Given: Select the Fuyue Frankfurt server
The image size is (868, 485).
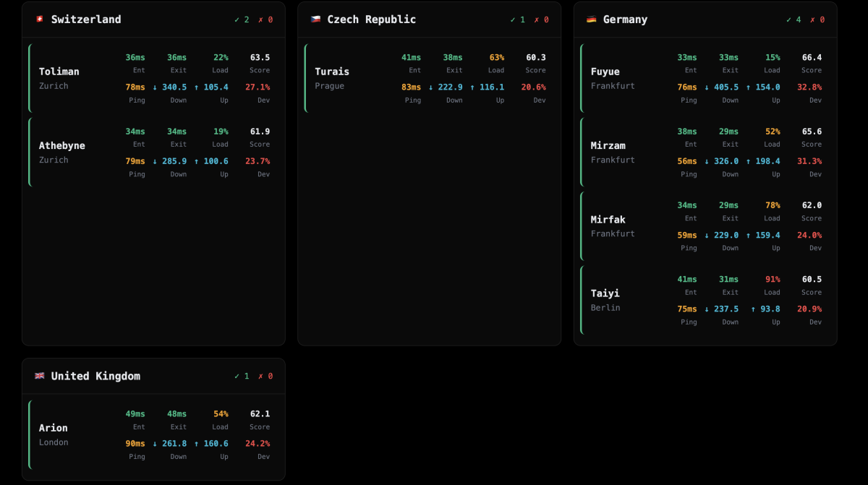Looking at the screenshot, I should tap(605, 72).
